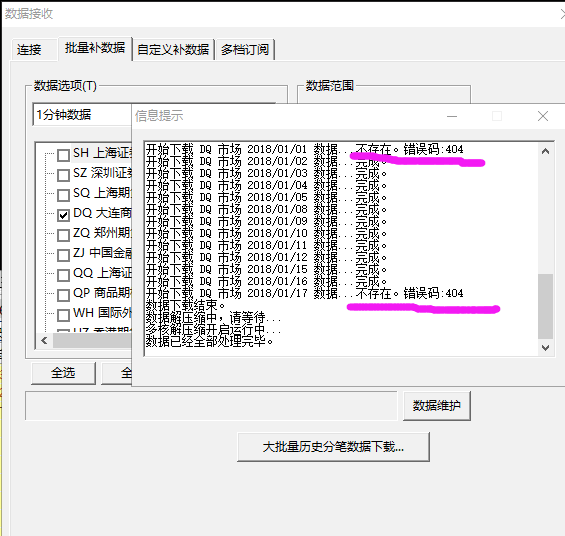Check the SH 上海证券 market checkbox
The image size is (565, 536).
[x=63, y=155]
